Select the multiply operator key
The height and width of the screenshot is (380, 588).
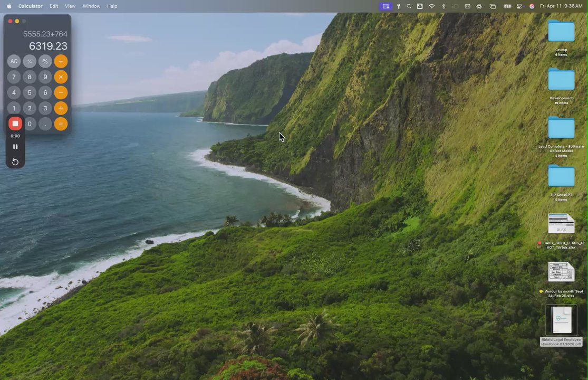click(x=61, y=77)
